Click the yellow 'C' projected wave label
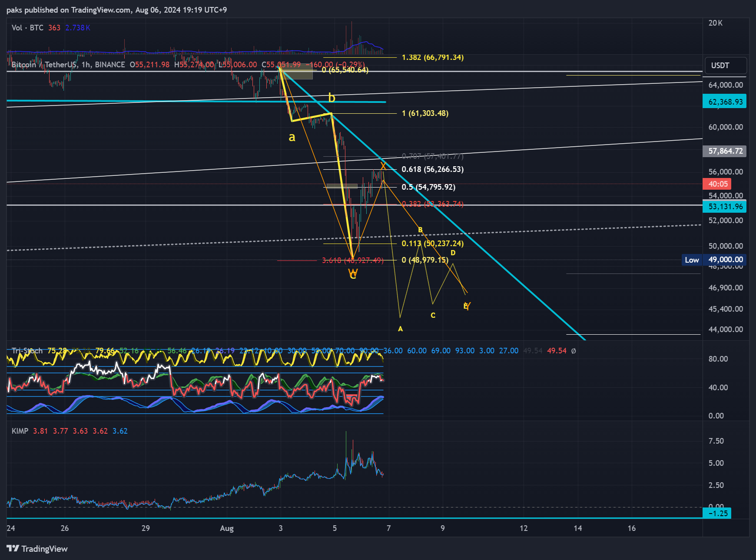Screen dimensions: 756x560 tap(433, 316)
